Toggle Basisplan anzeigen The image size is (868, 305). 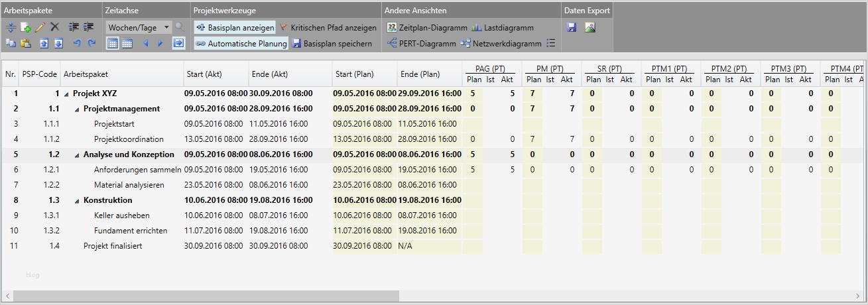coord(235,28)
